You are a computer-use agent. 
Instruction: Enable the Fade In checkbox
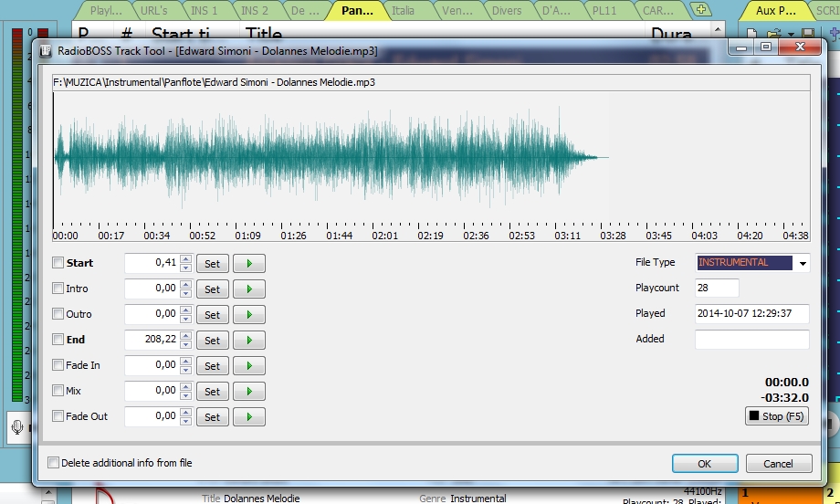pos(58,364)
